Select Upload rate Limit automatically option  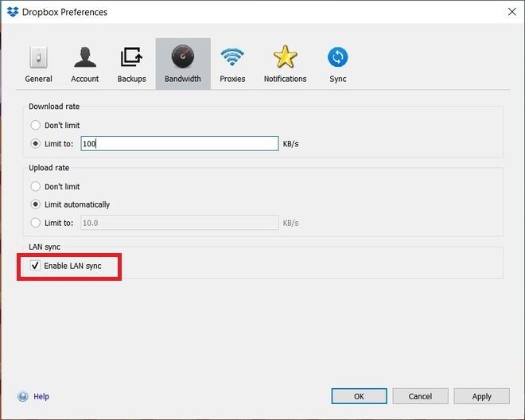tap(35, 204)
